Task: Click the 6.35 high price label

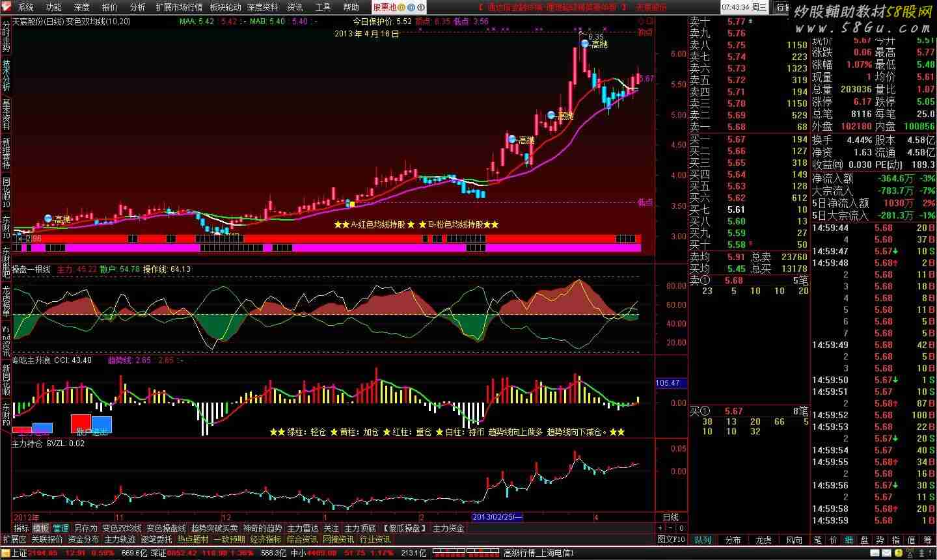Action: coord(596,37)
